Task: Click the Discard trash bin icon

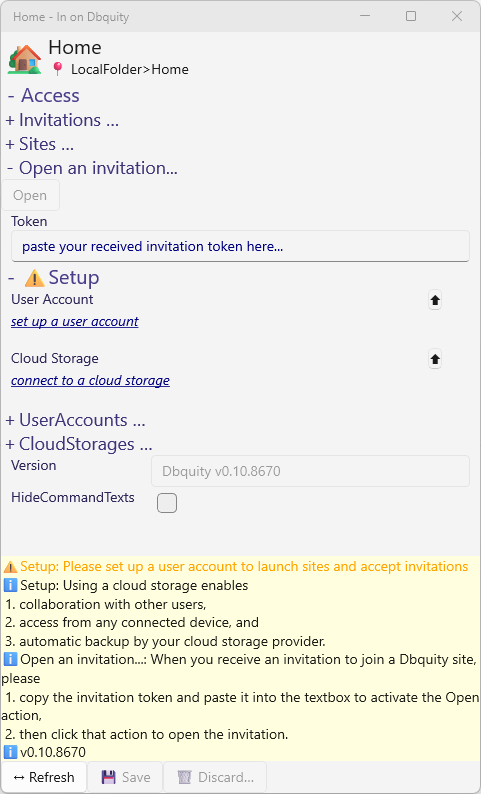Action: [x=184, y=777]
